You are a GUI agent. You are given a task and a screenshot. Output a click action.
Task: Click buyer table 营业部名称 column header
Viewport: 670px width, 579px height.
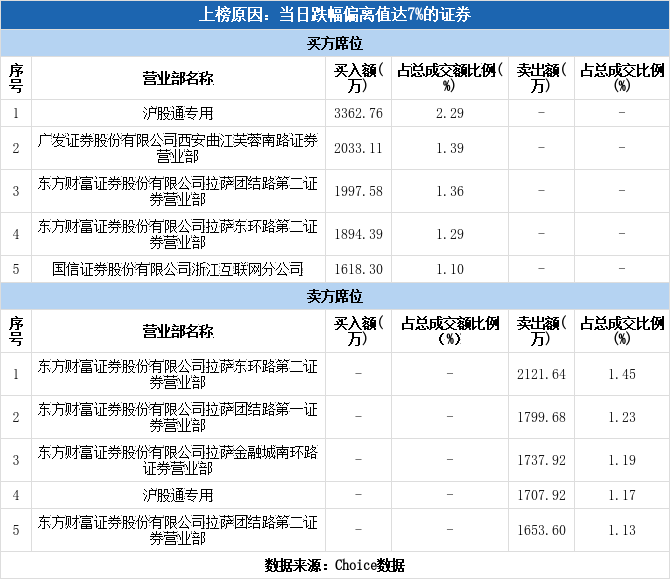coord(178,79)
